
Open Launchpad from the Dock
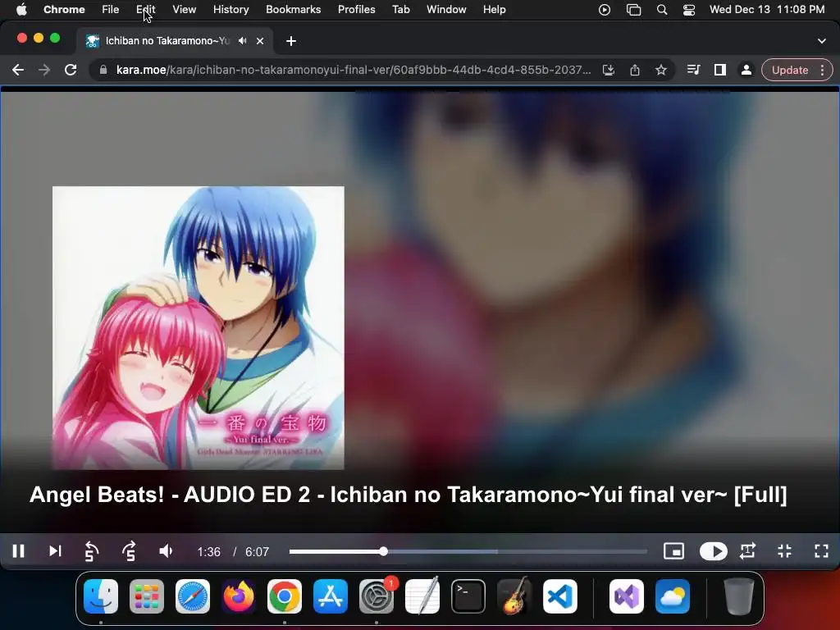click(x=147, y=596)
